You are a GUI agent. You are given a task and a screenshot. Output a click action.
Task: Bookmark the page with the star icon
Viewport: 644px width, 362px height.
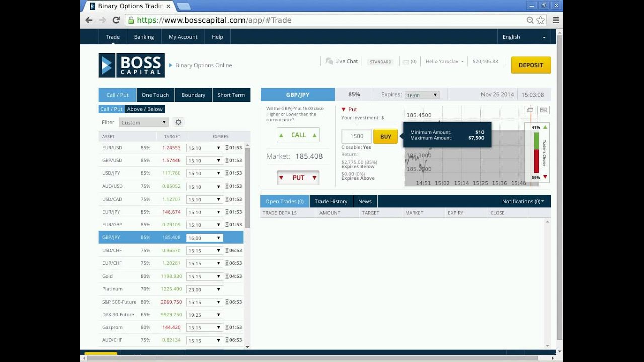click(541, 20)
